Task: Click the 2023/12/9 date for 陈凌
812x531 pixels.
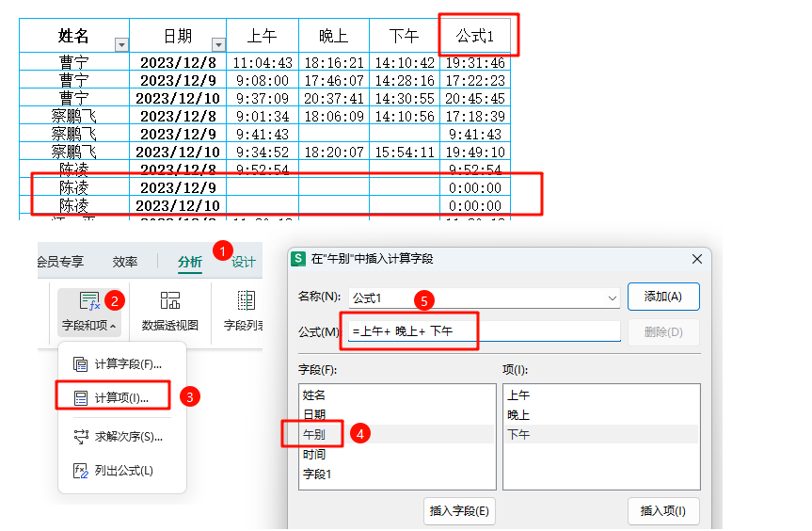Action: pos(178,187)
